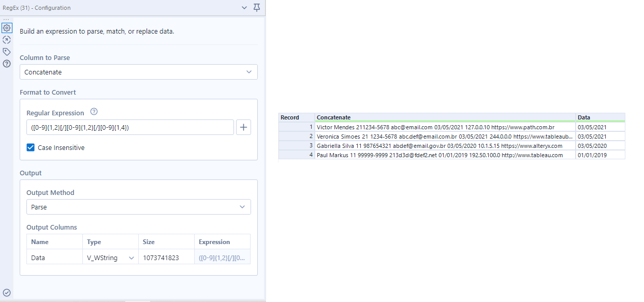Click the Data value 03/05/2021 in record 1
Viewport: 644px width, 302px height.
pos(592,127)
